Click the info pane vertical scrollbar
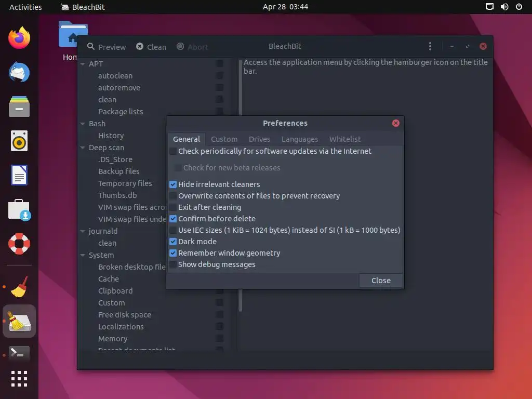The height and width of the screenshot is (399, 532). click(x=240, y=87)
